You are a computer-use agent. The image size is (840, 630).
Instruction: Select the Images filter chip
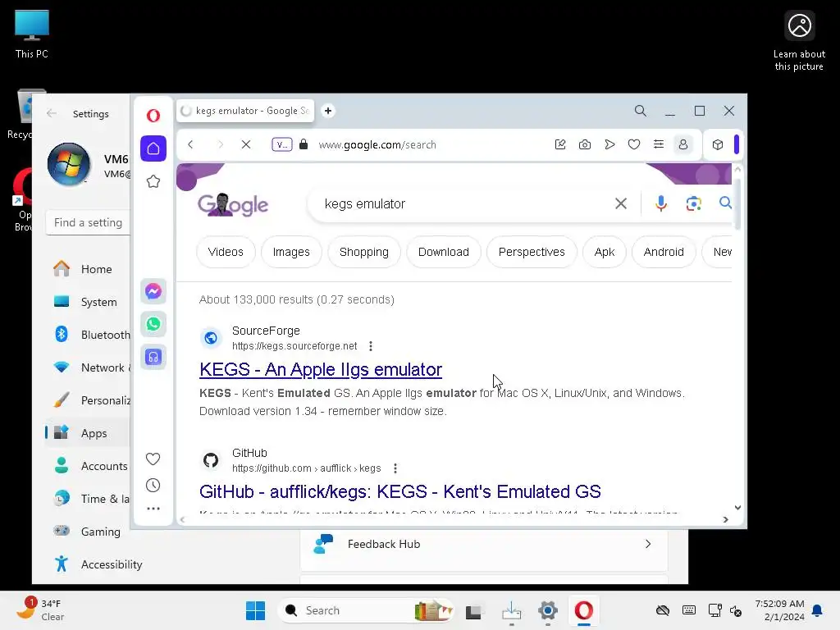[x=291, y=252]
